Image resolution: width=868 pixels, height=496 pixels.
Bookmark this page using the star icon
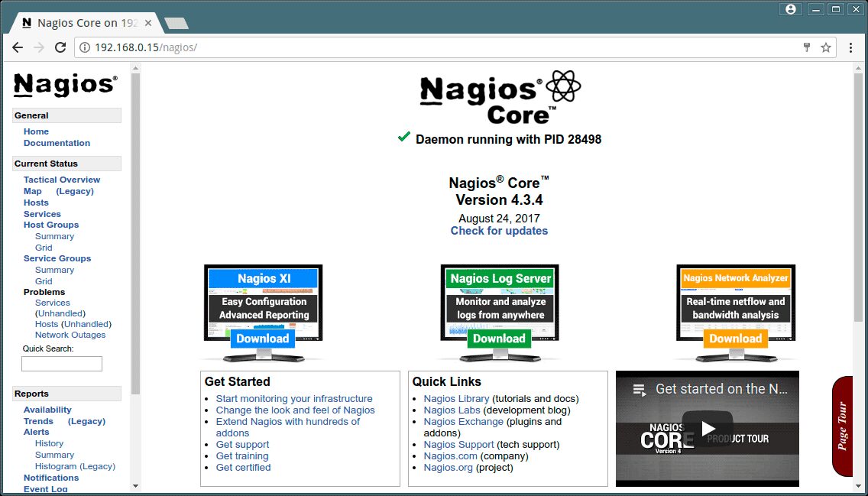(x=825, y=47)
